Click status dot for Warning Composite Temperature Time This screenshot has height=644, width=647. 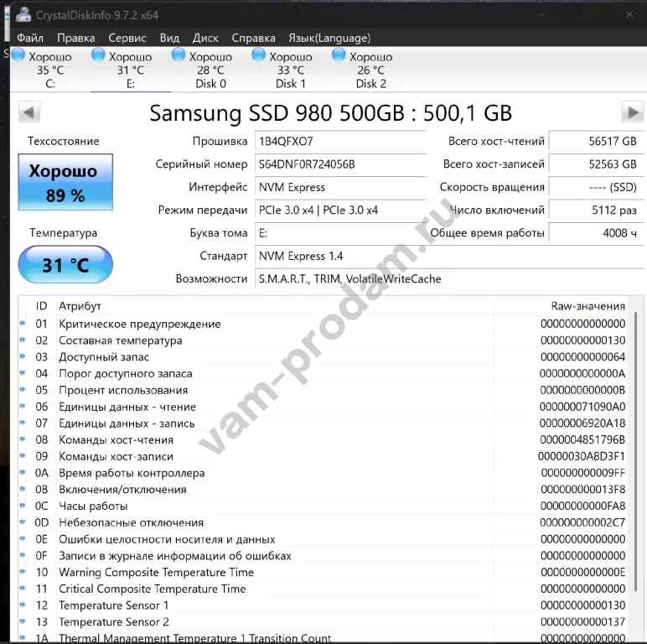pyautogui.click(x=23, y=572)
